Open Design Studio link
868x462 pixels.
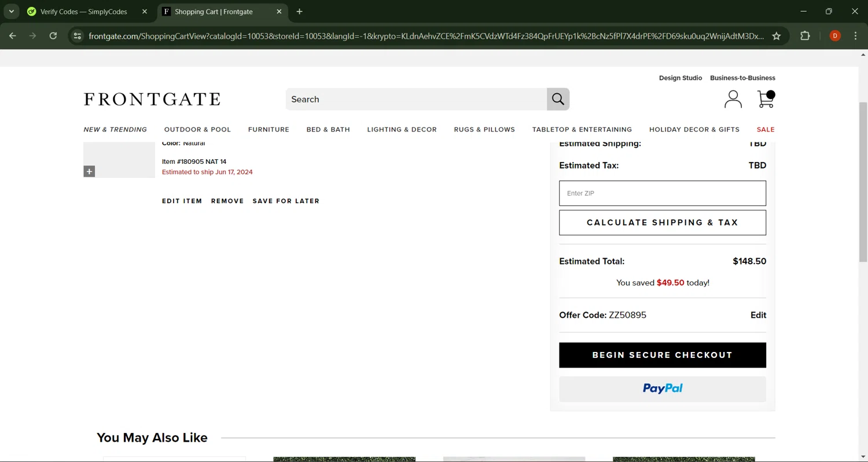pos(681,78)
